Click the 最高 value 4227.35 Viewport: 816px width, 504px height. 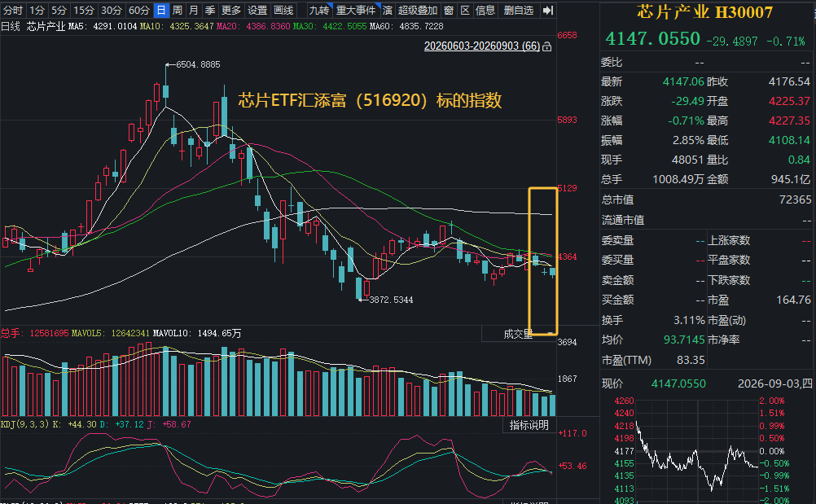click(x=789, y=121)
